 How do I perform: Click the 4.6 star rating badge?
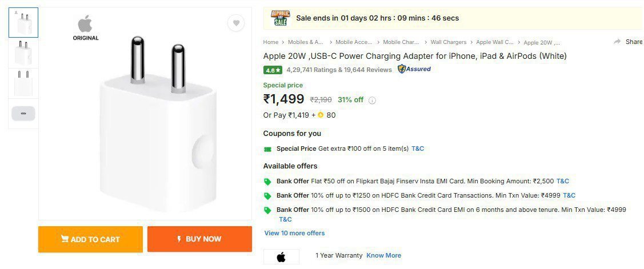273,70
